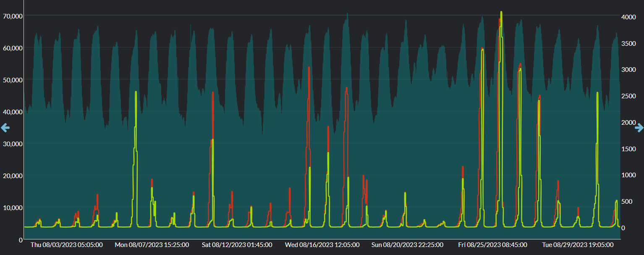Select the 'Wed 08/16/2023 12:05:00' time label
This screenshot has width=644, height=255.
[322, 244]
